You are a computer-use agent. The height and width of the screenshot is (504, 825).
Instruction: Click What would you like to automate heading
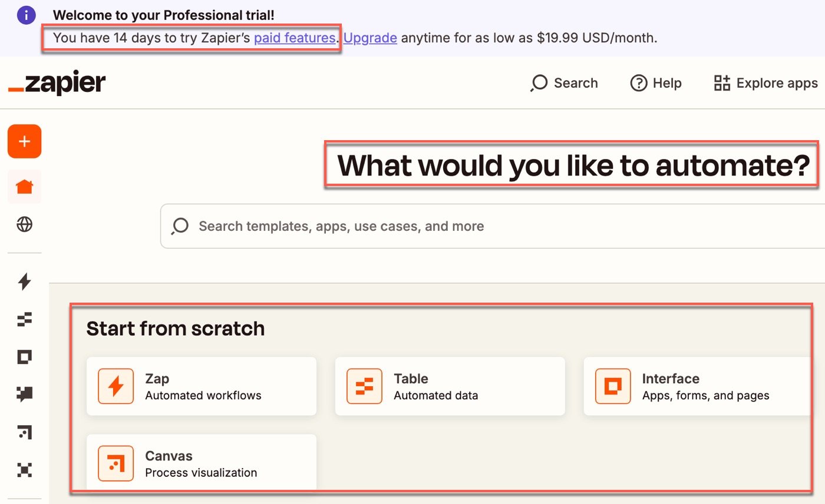pyautogui.click(x=573, y=167)
